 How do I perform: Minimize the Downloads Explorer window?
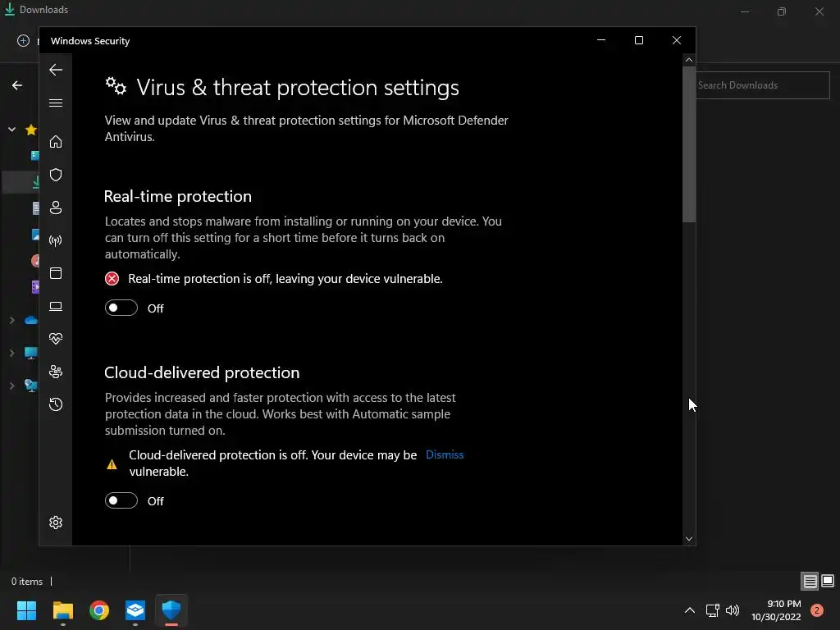[x=745, y=11]
